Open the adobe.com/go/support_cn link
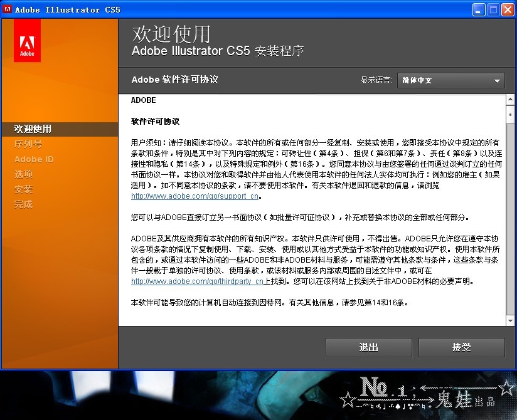Screen dimensions: 517x420 coord(195,196)
